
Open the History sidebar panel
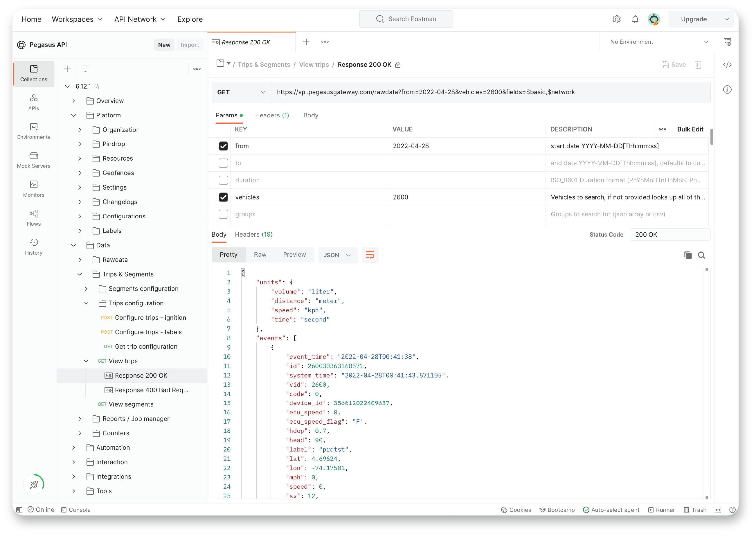34,247
